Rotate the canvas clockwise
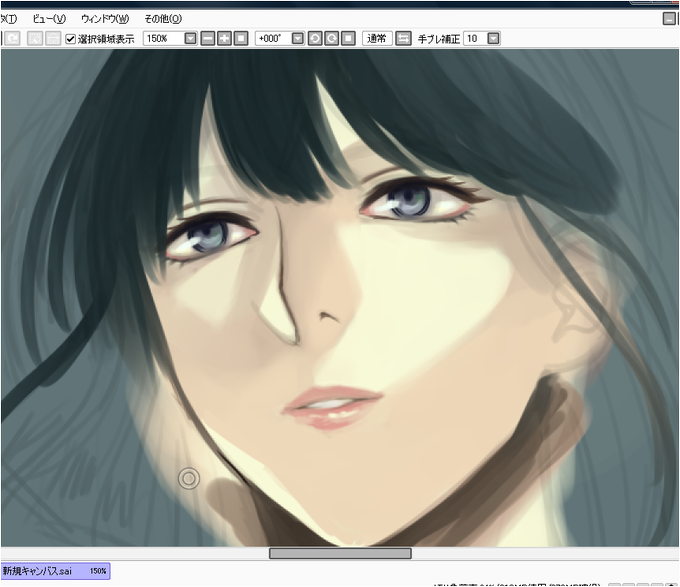The image size is (680, 587). (332, 39)
